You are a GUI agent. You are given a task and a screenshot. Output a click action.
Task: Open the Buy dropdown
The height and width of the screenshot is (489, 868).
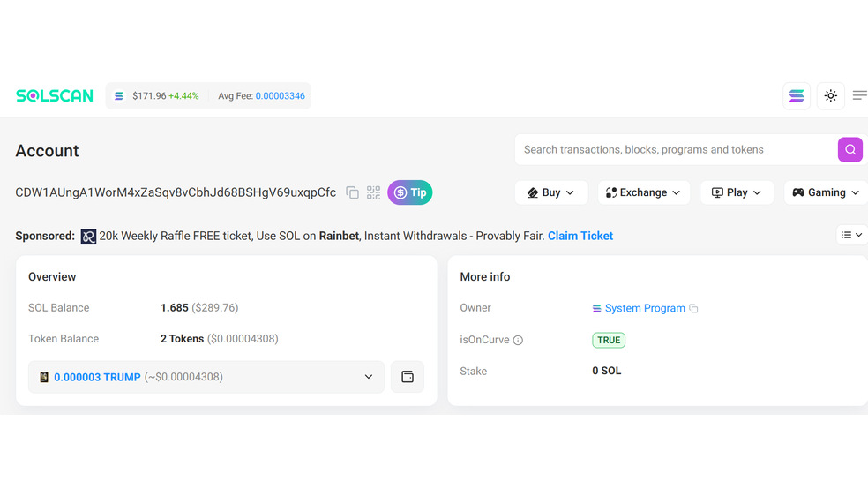pyautogui.click(x=550, y=192)
